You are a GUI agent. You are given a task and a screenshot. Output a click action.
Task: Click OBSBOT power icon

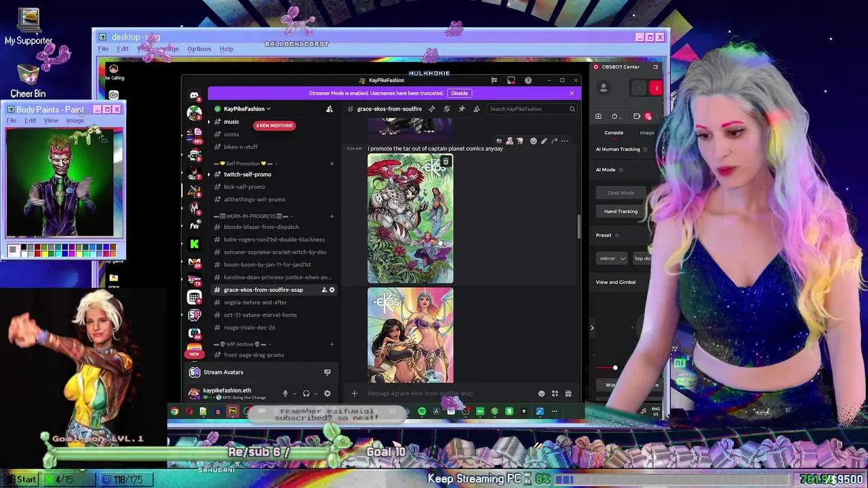point(614,116)
